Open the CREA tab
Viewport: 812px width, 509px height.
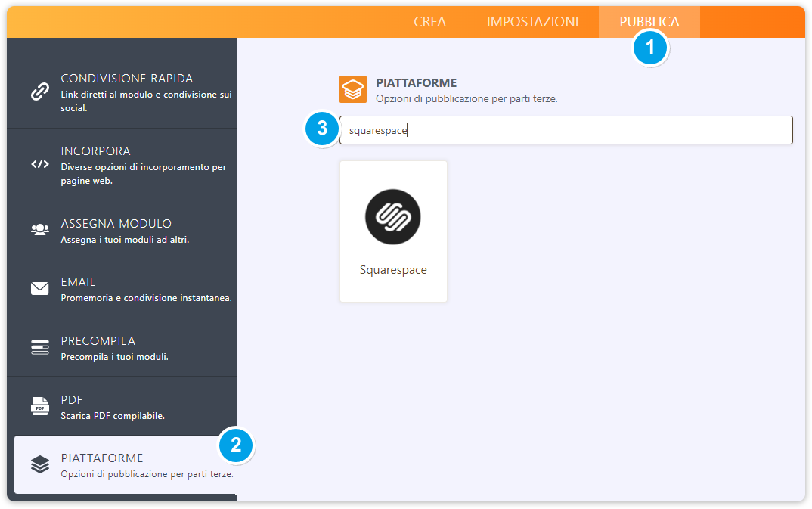click(429, 22)
